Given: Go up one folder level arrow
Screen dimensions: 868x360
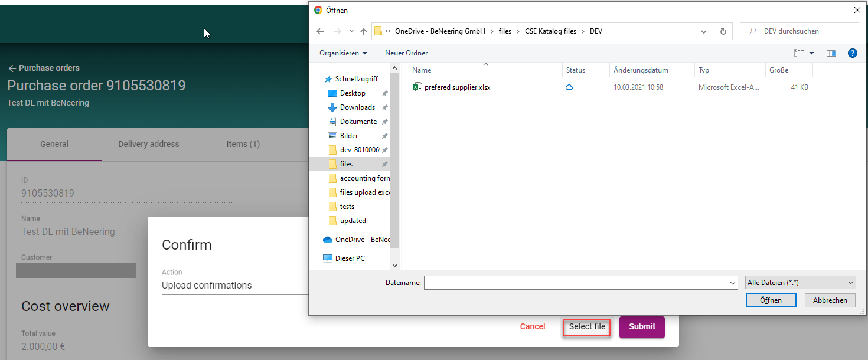Looking at the screenshot, I should point(364,31).
